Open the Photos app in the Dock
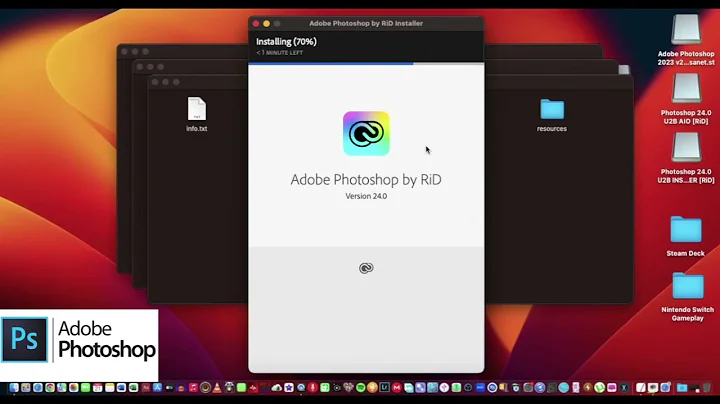This screenshot has width=720, height=404. click(73, 388)
